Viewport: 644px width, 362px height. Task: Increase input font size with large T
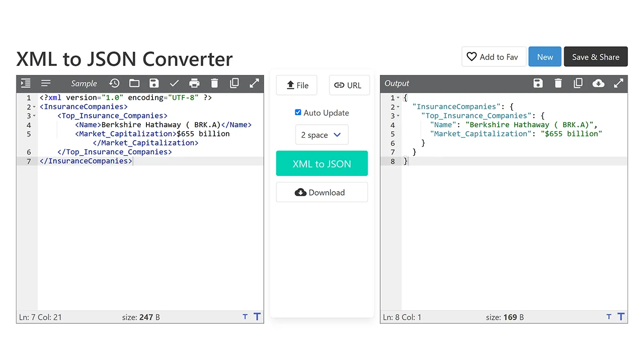(x=257, y=317)
